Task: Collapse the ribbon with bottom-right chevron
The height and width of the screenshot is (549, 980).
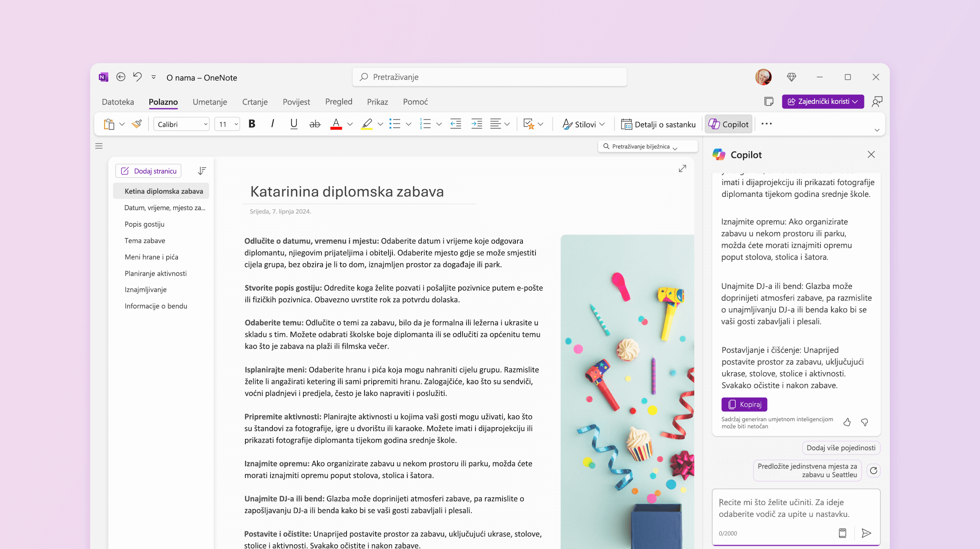Action: click(x=877, y=130)
